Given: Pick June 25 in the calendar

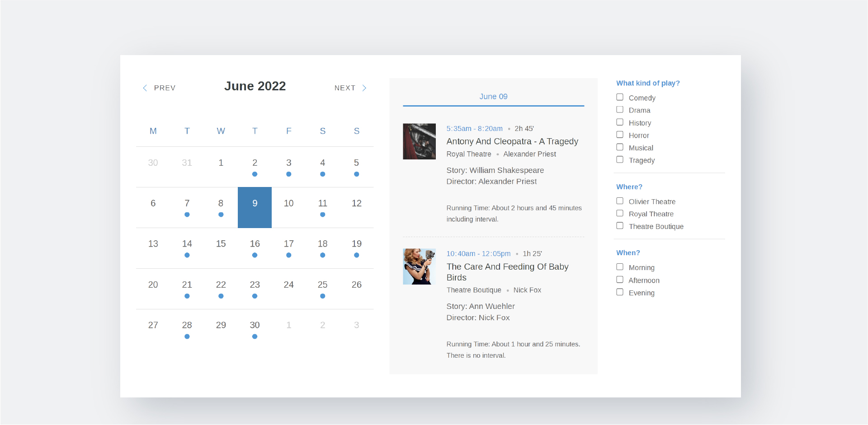Looking at the screenshot, I should click(322, 285).
